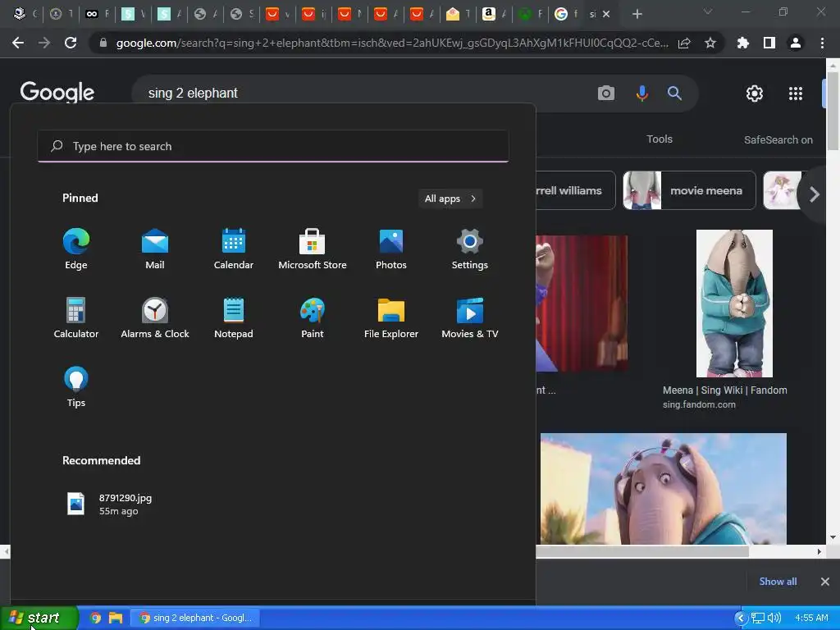Open the red curtain image result
Viewport: 840px width, 630px height.
coord(582,304)
